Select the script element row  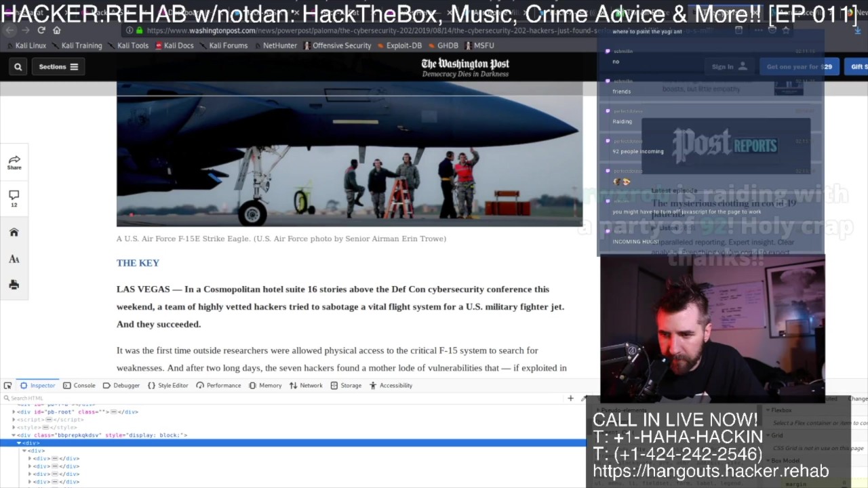pyautogui.click(x=293, y=420)
